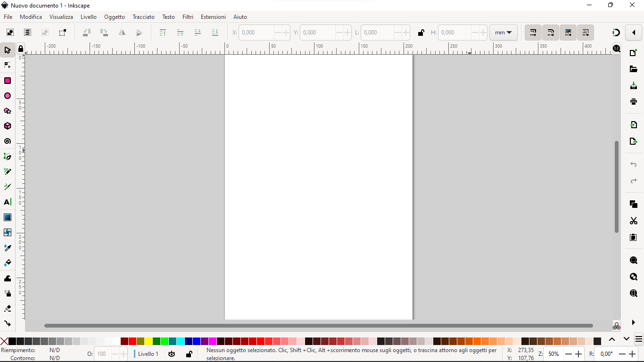Toggle visibility of Livello 1
Screen dimensions: 644x362
[x=172, y=354]
